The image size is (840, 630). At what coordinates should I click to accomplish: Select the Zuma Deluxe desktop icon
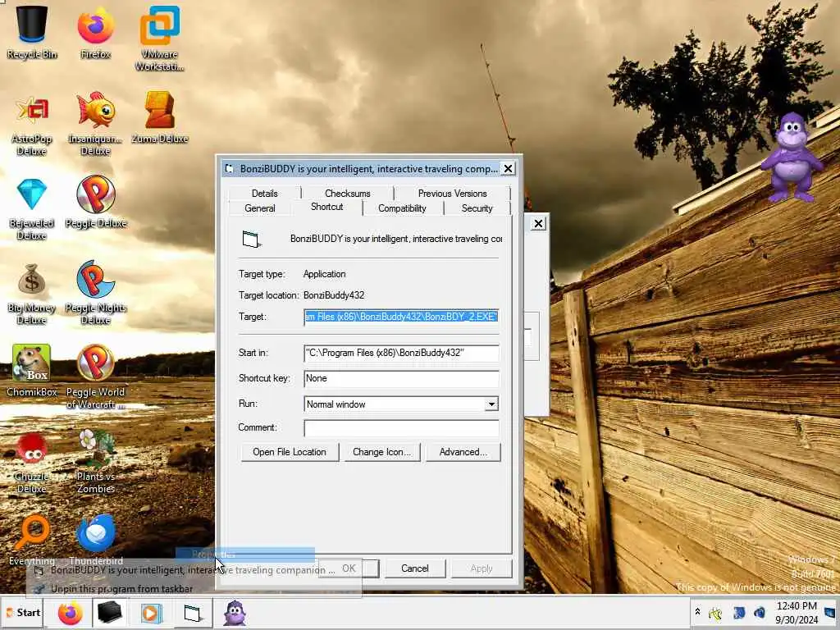160,116
